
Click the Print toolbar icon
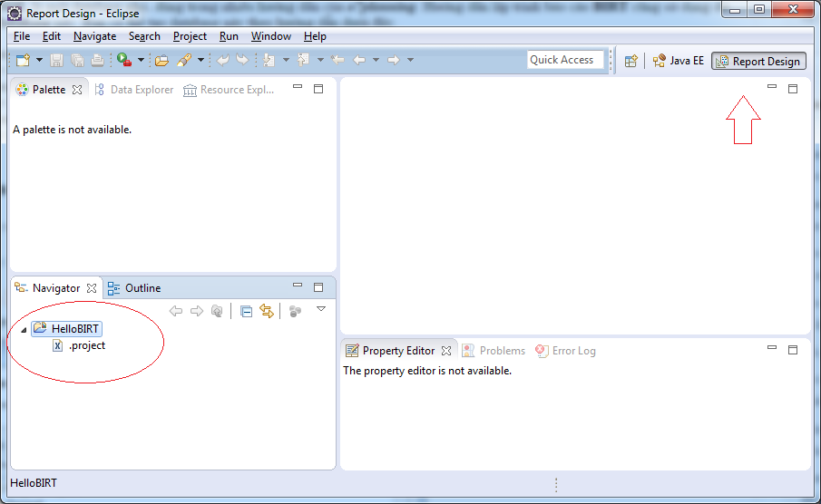[x=97, y=60]
